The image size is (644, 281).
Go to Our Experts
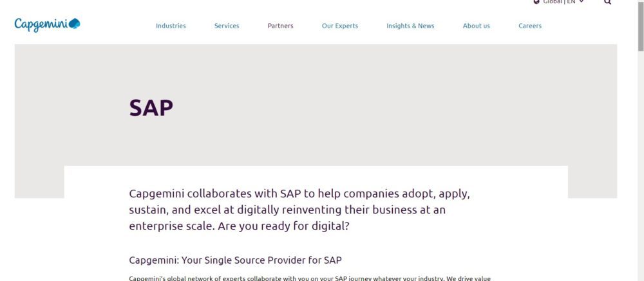340,26
